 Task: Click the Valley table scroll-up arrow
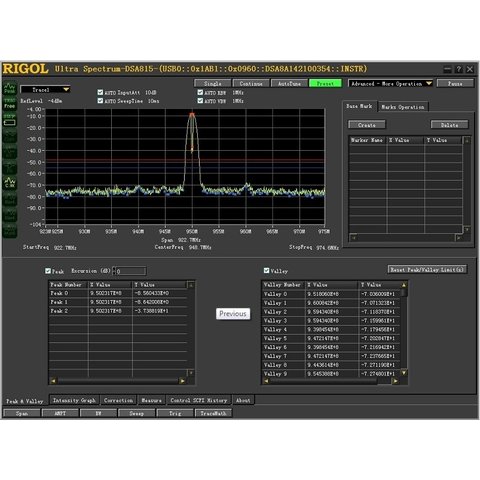pyautogui.click(x=404, y=285)
